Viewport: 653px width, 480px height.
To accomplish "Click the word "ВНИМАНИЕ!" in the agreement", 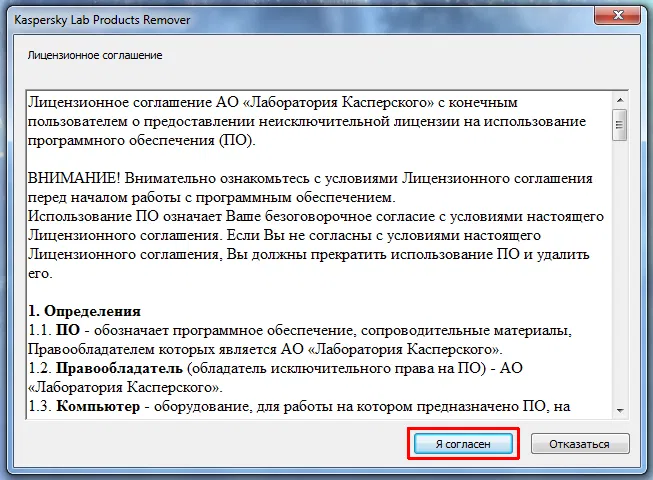I will [74, 178].
